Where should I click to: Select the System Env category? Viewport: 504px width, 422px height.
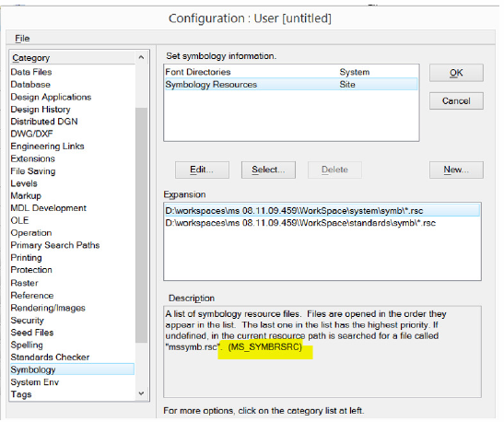point(35,382)
